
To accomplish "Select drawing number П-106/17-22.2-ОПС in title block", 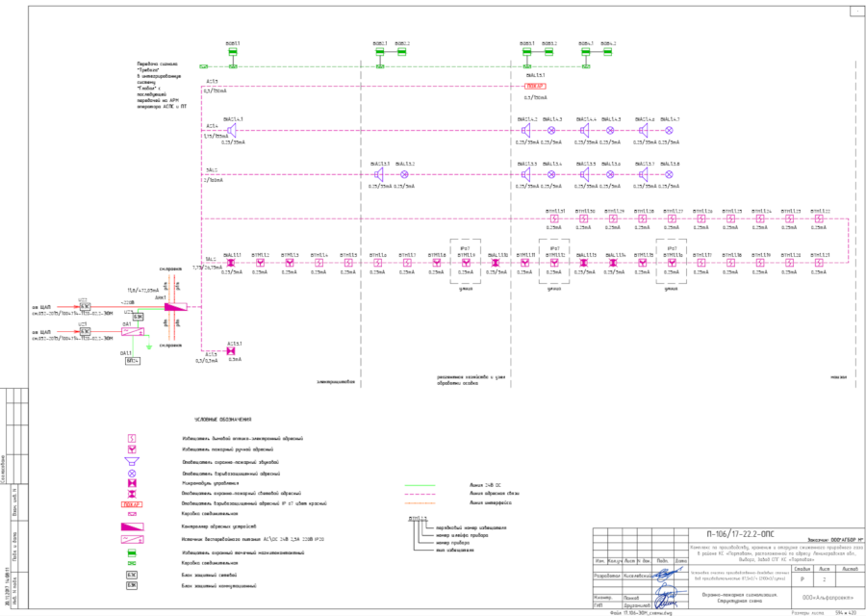I will (741, 534).
